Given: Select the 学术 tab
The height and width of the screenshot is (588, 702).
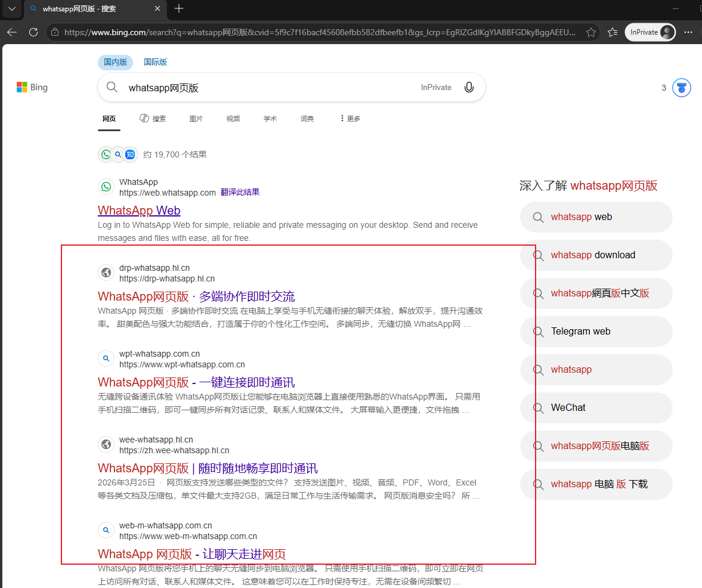Looking at the screenshot, I should 270,119.
